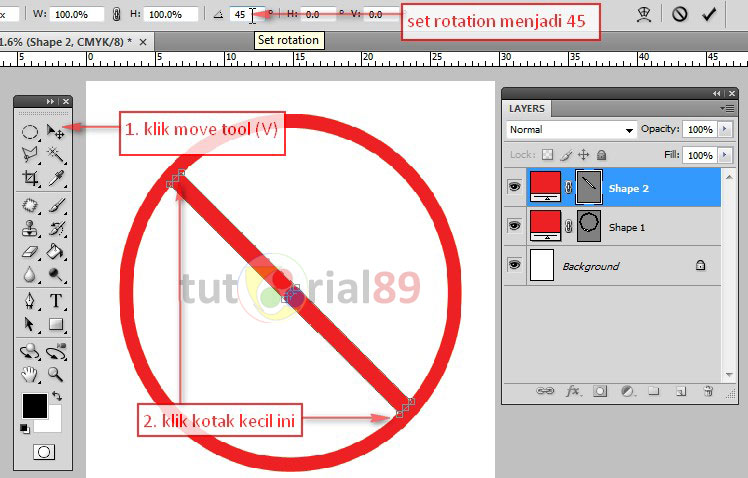Swap foreground and background colors
The image size is (748, 478).
(x=57, y=395)
